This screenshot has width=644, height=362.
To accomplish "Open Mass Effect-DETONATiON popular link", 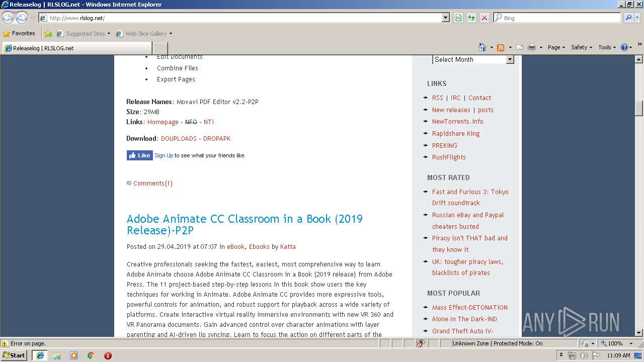I will point(470,307).
